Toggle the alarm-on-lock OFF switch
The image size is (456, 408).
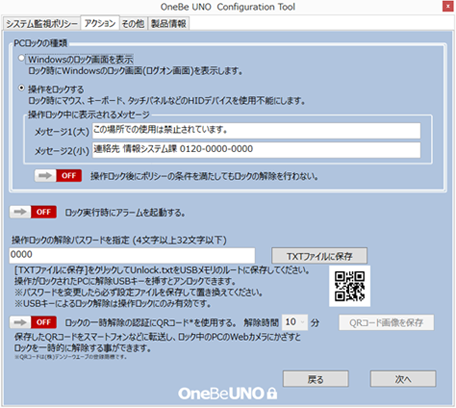click(x=33, y=212)
